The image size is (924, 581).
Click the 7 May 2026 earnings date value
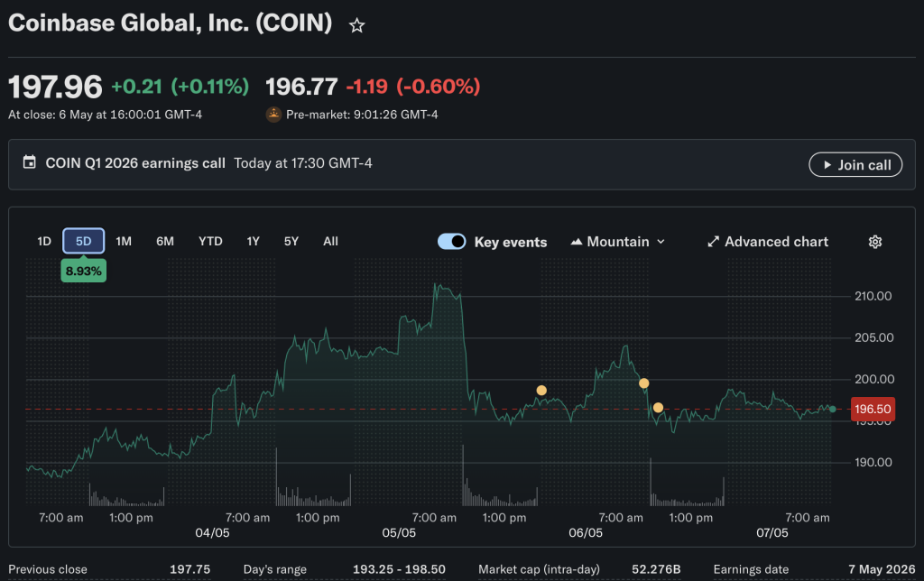[x=882, y=569]
